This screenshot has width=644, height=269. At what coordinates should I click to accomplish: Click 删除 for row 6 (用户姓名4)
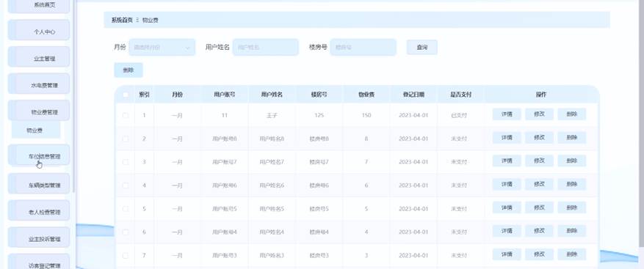click(x=572, y=231)
